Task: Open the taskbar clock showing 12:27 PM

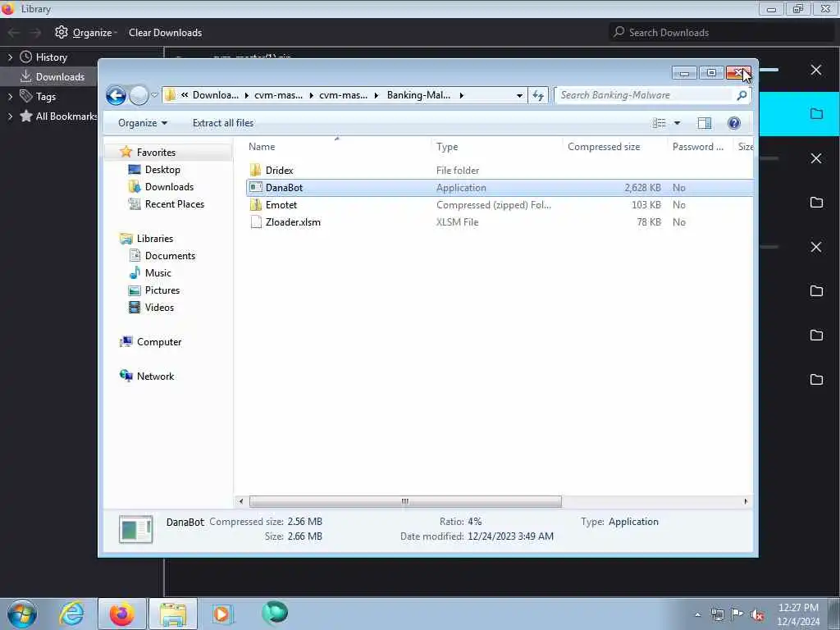Action: pyautogui.click(x=798, y=614)
